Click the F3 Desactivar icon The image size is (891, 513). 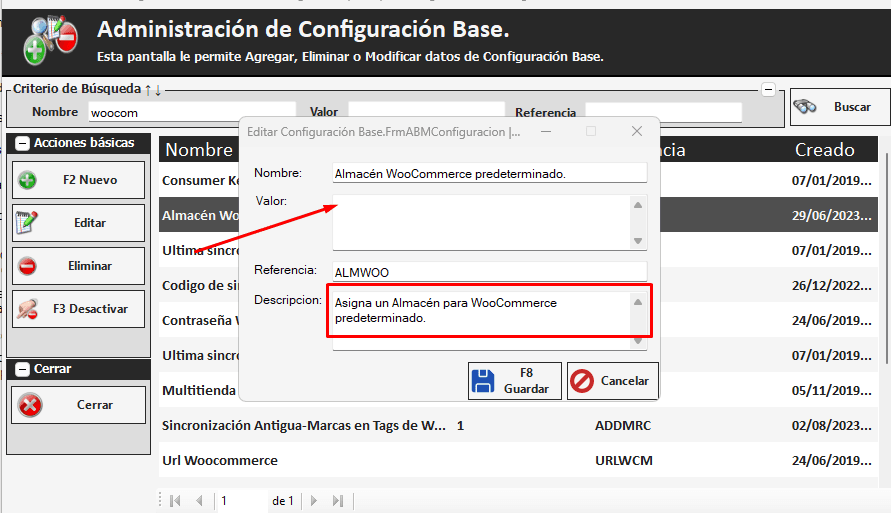[x=28, y=309]
